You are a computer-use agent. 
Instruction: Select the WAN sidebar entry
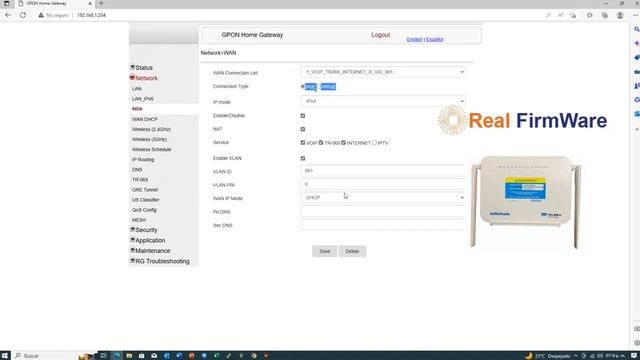(x=137, y=109)
